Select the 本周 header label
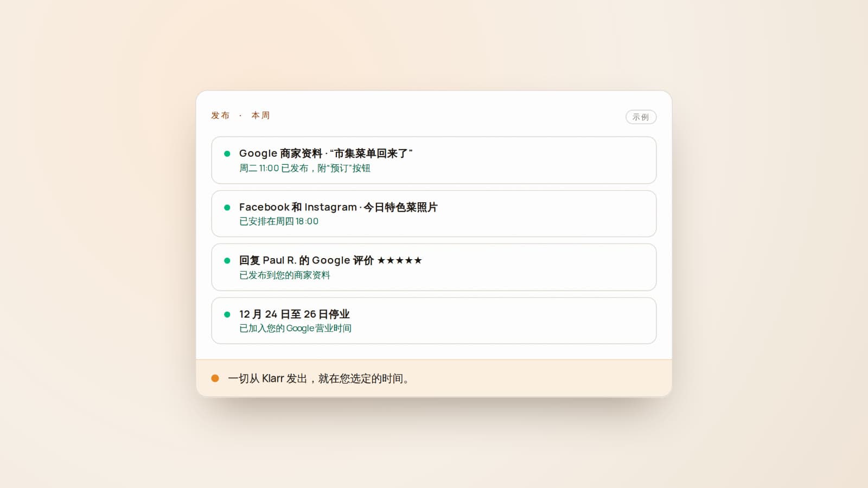This screenshot has height=488, width=868. pos(260,115)
